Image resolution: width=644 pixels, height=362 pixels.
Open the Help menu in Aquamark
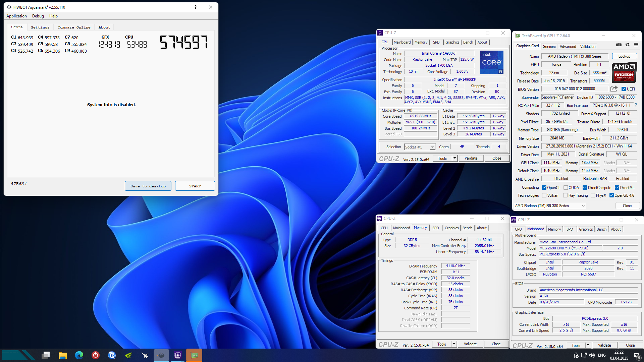53,16
